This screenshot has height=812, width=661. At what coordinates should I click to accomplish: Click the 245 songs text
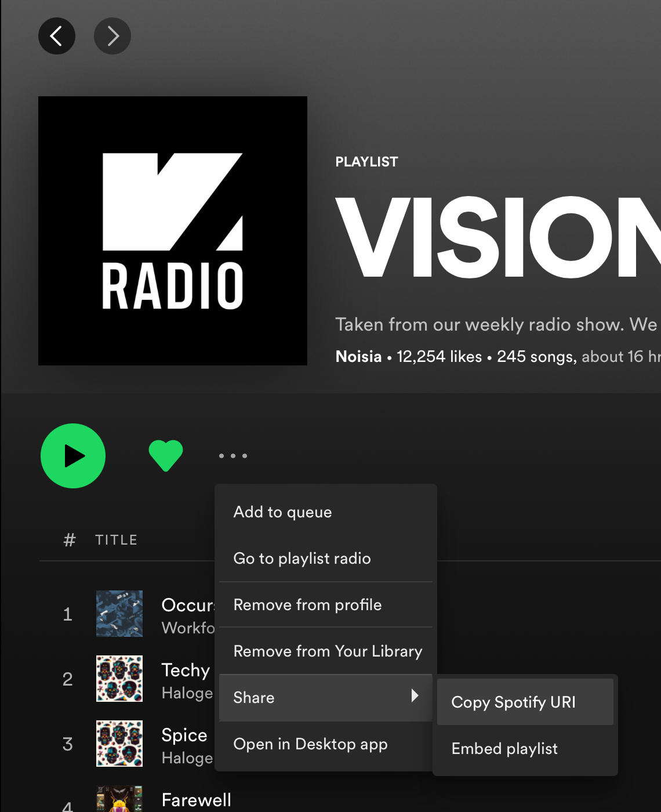536,356
